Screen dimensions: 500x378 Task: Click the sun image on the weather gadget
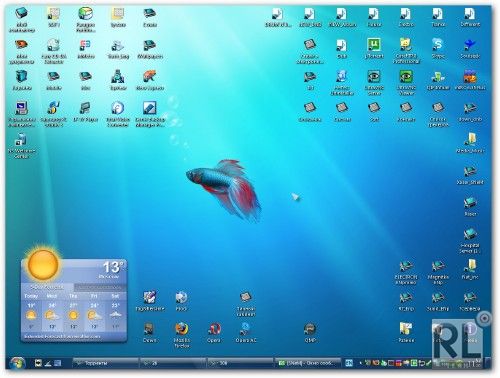coord(43,264)
